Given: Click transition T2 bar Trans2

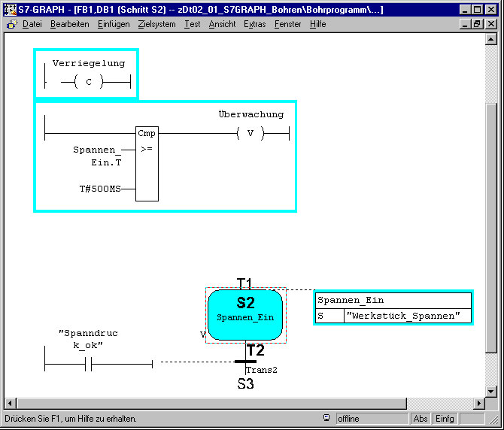Looking at the screenshot, I should [x=245, y=362].
